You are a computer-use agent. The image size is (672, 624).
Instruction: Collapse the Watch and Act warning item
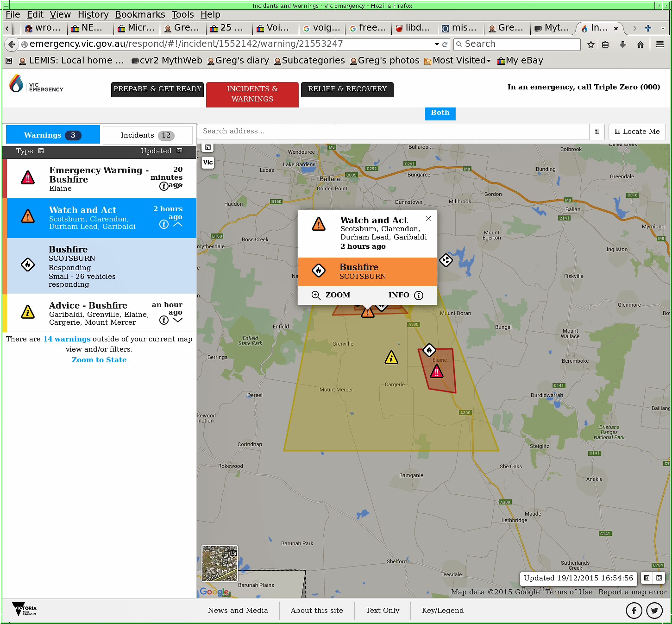pyautogui.click(x=178, y=224)
